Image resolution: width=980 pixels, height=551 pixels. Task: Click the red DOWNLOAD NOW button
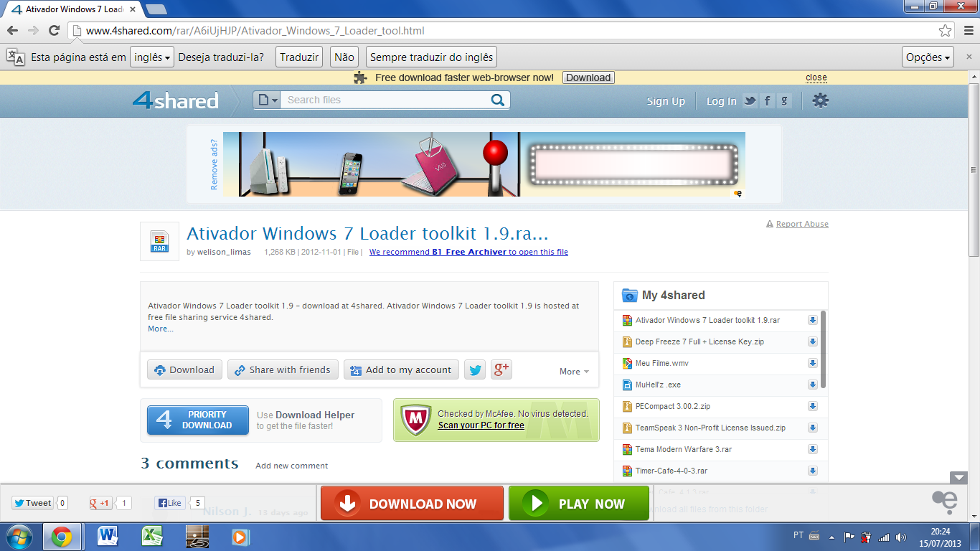[412, 504]
